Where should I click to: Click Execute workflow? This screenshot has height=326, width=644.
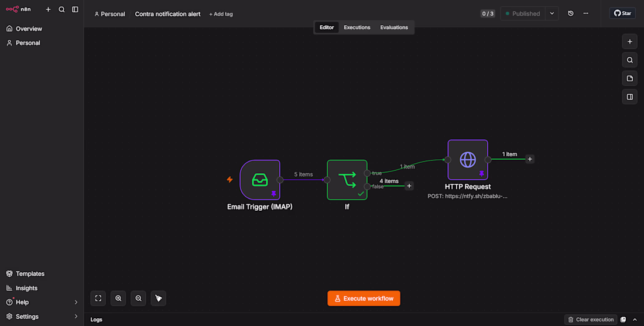(x=364, y=298)
